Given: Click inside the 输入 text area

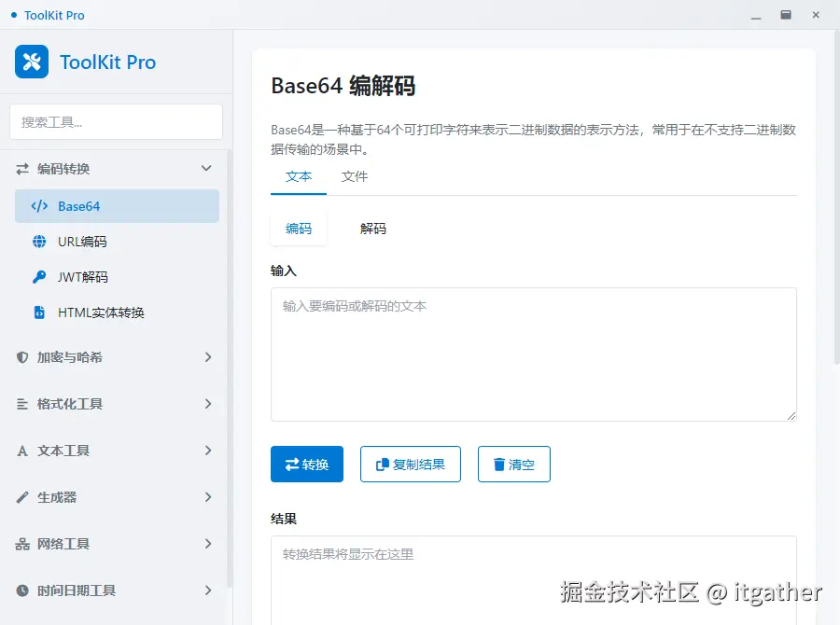Looking at the screenshot, I should point(534,354).
